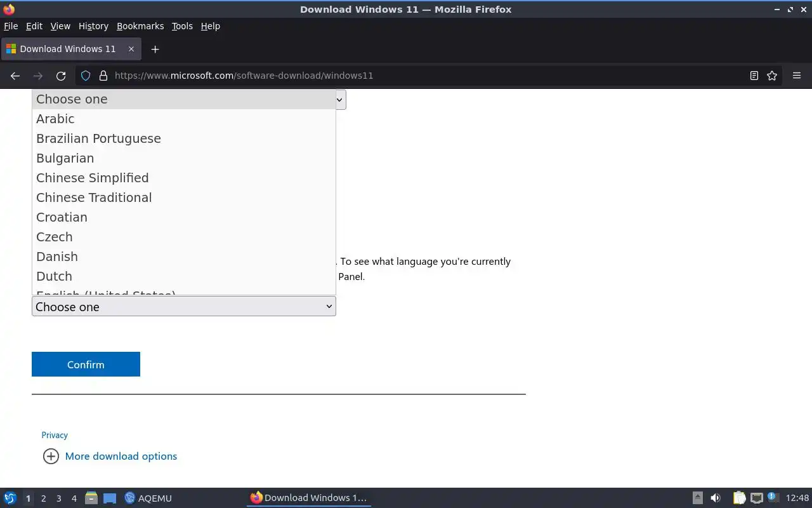
Task: Select the highlighted Choose one list entry
Action: click(184, 99)
